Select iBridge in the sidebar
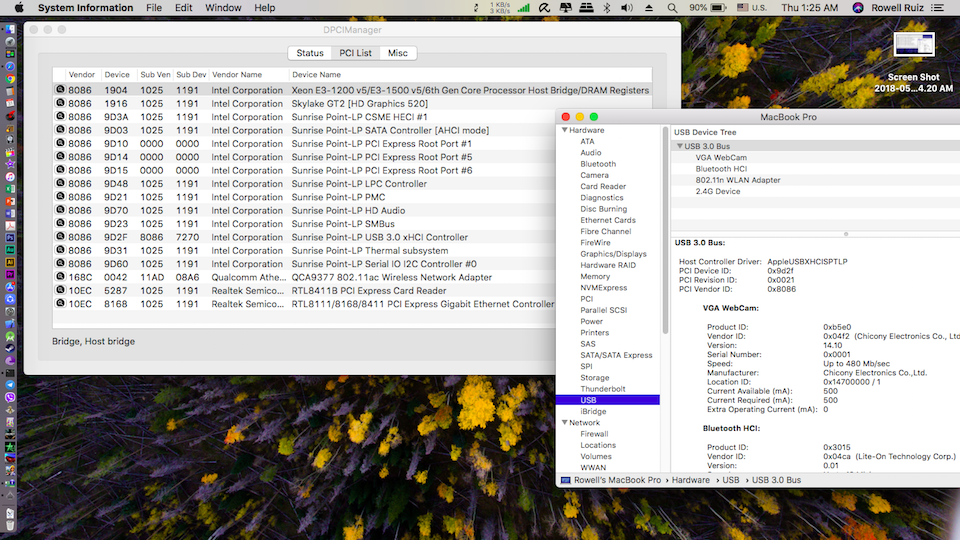This screenshot has height=540, width=960. coord(593,411)
